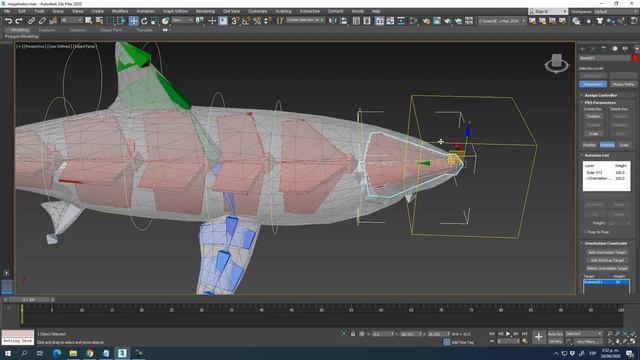Image resolution: width=640 pixels, height=360 pixels.
Task: Toggle the Pose to Pose checkbox
Action: point(586,232)
